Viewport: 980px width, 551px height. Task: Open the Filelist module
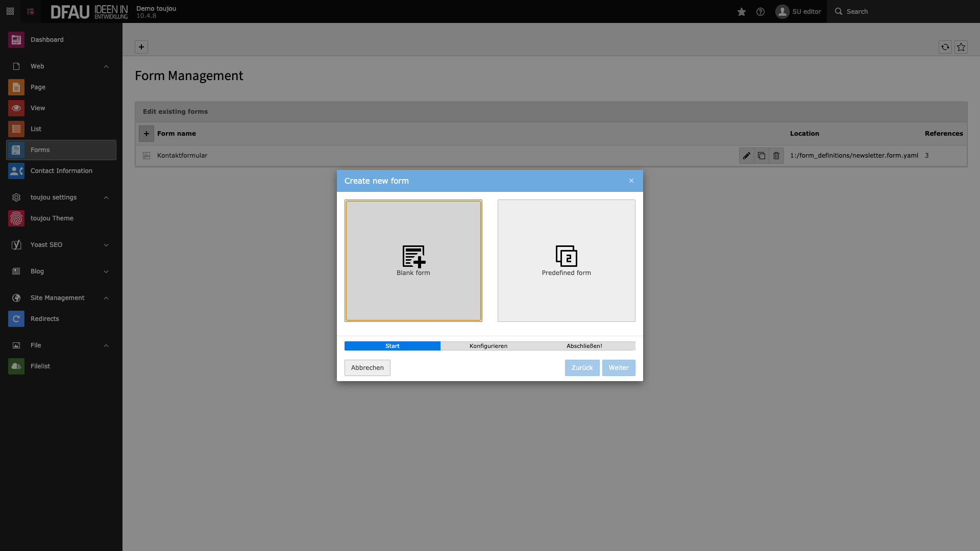point(40,366)
